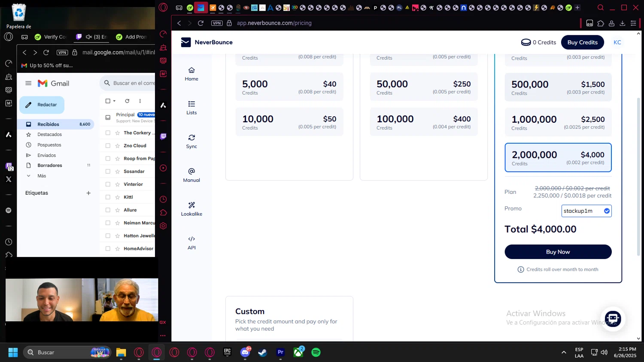Viewport: 644px width, 362px height.
Task: Select the 5,000 credits plan
Action: (289, 87)
